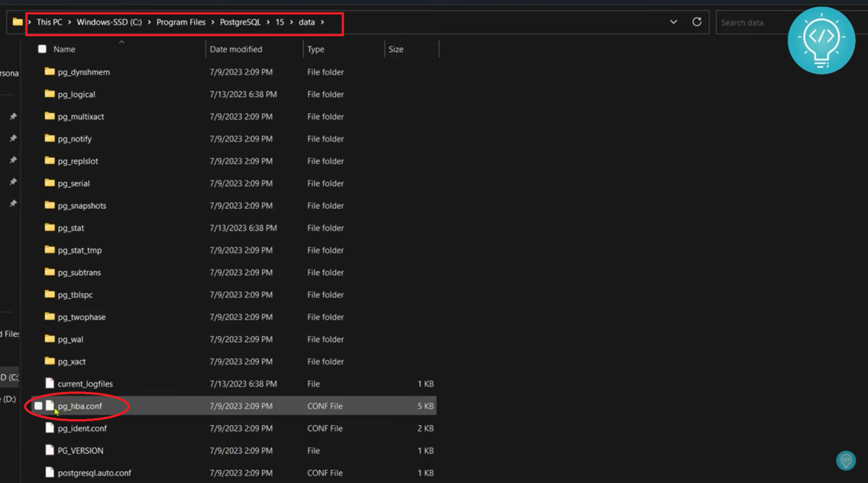The image size is (868, 483).
Task: Sort files by clicking the Name column header
Action: 64,48
